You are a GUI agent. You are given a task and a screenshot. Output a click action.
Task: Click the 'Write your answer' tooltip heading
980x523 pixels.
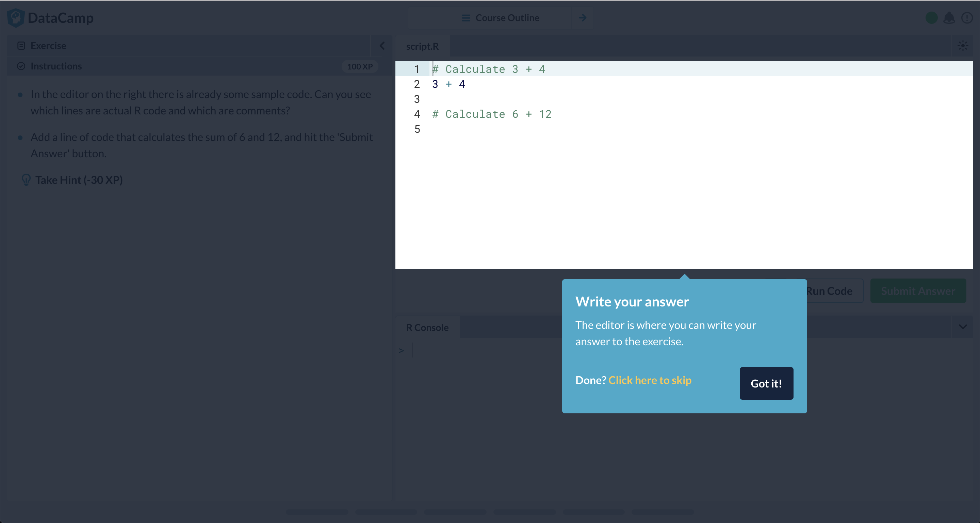(632, 301)
